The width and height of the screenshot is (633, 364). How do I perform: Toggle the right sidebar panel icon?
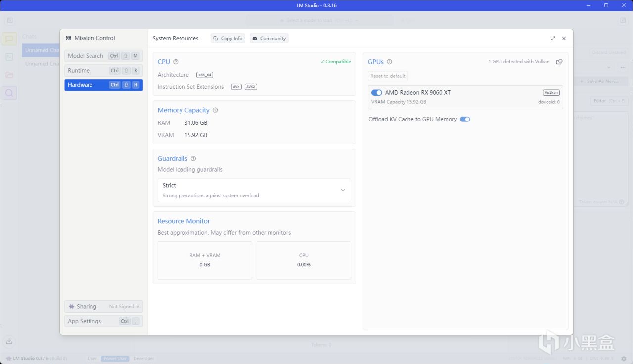pyautogui.click(x=623, y=20)
